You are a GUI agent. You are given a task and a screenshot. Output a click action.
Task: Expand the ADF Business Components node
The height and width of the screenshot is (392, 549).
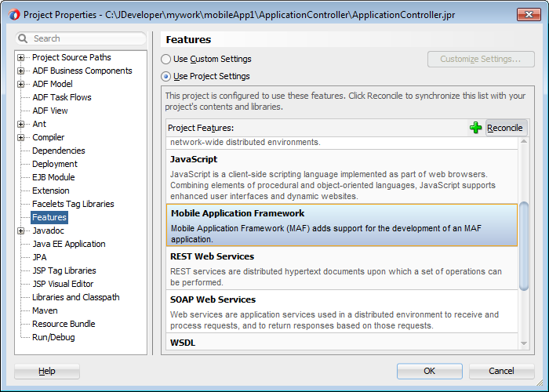click(21, 71)
